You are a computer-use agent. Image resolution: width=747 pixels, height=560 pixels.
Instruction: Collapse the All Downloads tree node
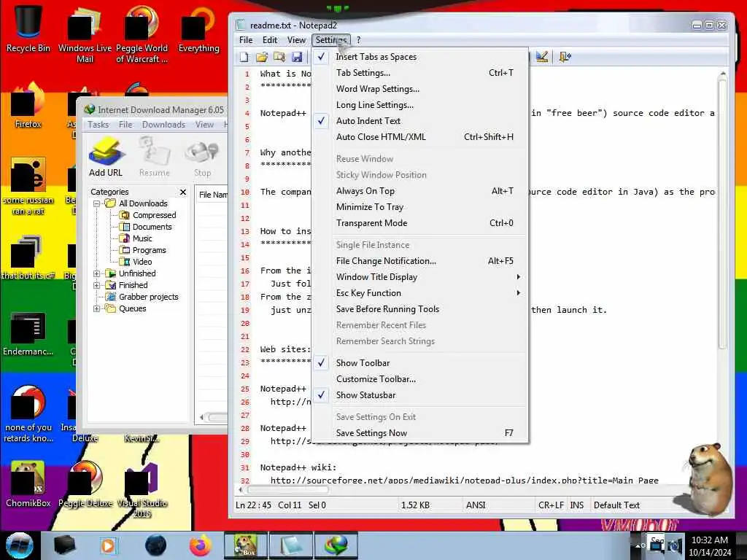click(97, 203)
